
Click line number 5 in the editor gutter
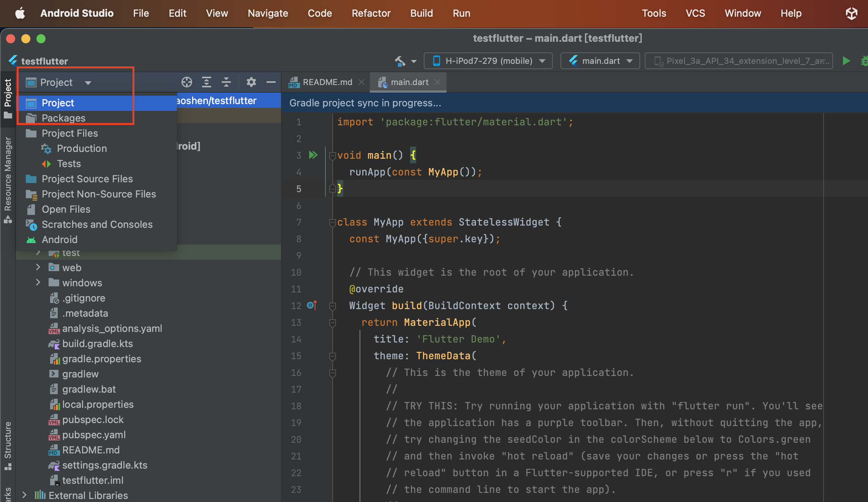pyautogui.click(x=299, y=189)
